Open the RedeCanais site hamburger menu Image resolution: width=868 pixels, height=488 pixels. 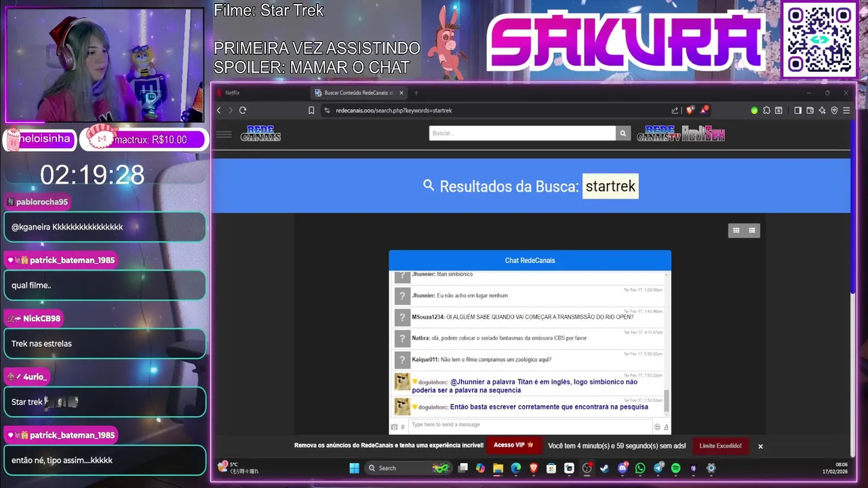pyautogui.click(x=224, y=134)
